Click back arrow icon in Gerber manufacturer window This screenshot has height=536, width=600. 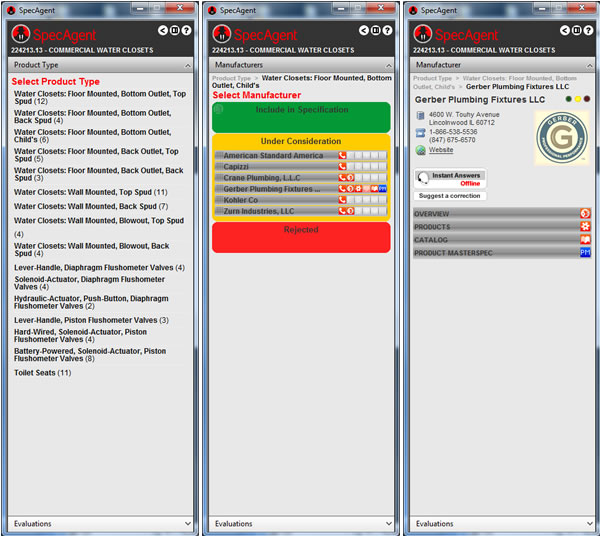[x=565, y=30]
